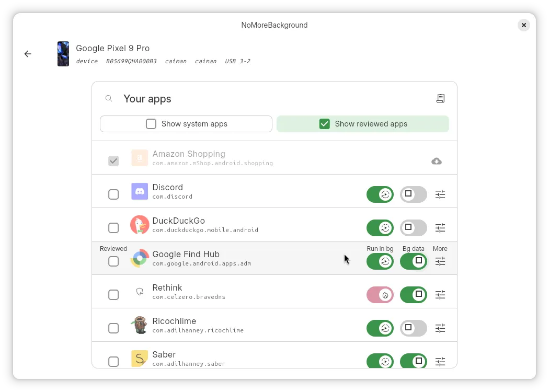Toggle Saber background data switch
This screenshot has height=392, width=549.
tap(414, 361)
